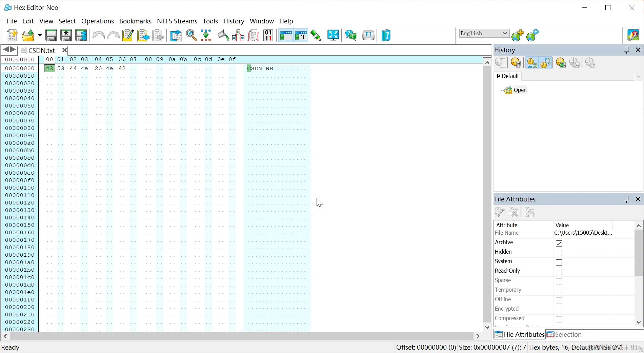Click the feedback chat bubbles icon
The height and width of the screenshot is (353, 644).
point(351,35)
